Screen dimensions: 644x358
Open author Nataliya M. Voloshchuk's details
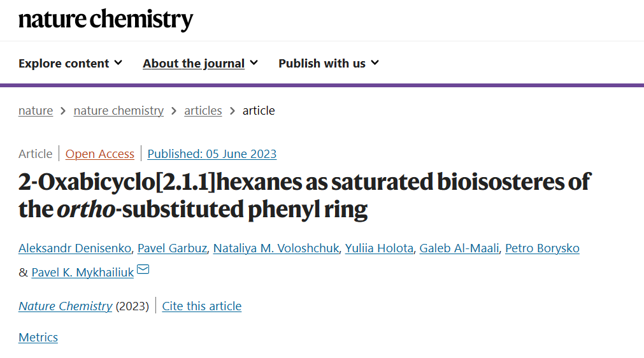(276, 248)
